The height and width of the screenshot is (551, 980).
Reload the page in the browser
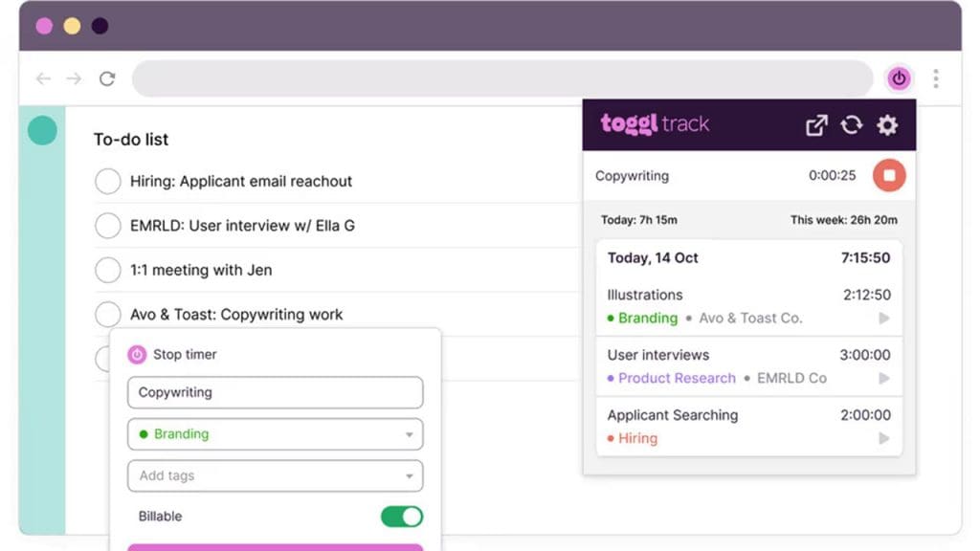pyautogui.click(x=107, y=78)
